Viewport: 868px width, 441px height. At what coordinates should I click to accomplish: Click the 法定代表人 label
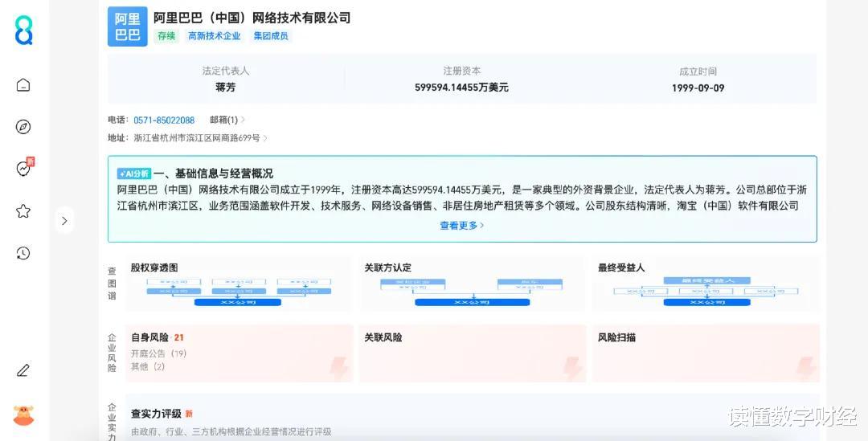tap(225, 71)
